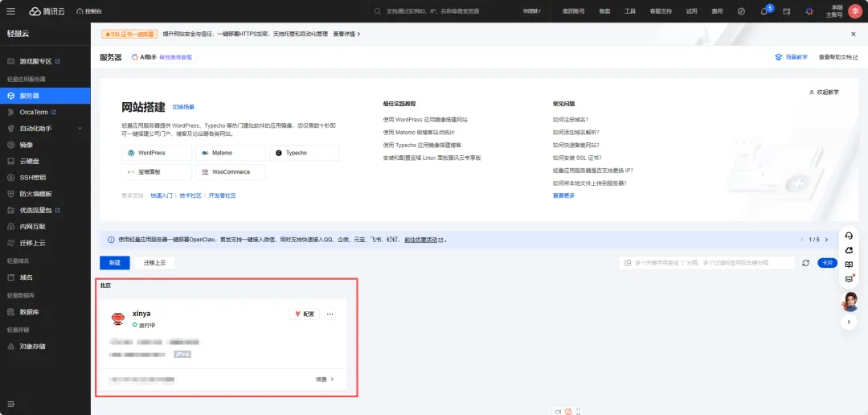868x415 pixels.
Task: Choose the WooCommerce image card
Action: click(x=231, y=172)
